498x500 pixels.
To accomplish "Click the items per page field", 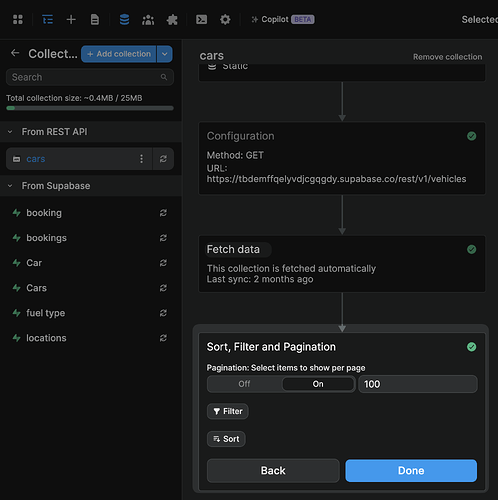I will (x=418, y=384).
